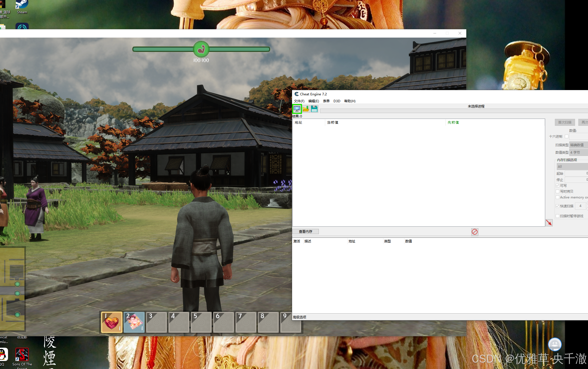Select the heart item in slot 1
This screenshot has width=588, height=369.
[112, 322]
